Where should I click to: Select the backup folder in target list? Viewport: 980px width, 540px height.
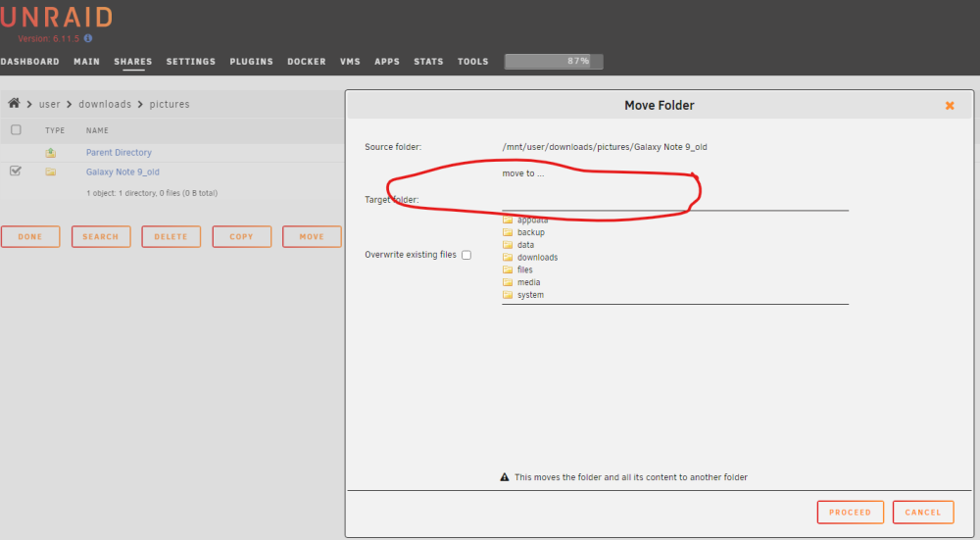click(x=530, y=232)
